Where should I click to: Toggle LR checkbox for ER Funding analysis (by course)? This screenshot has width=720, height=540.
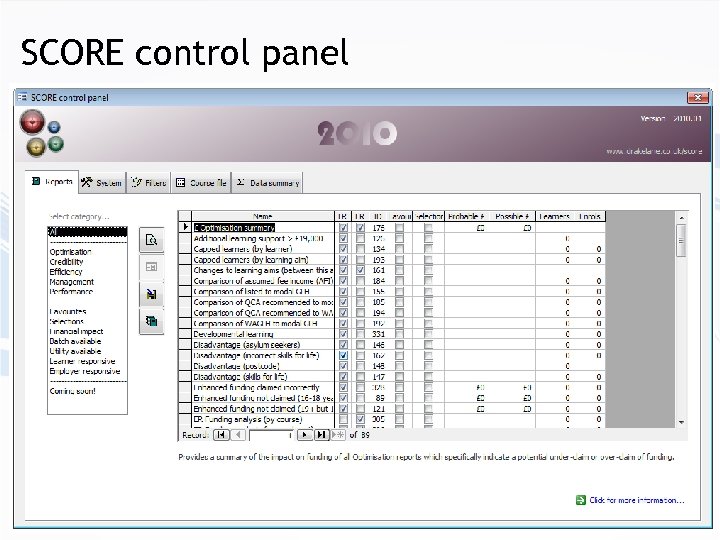point(343,419)
